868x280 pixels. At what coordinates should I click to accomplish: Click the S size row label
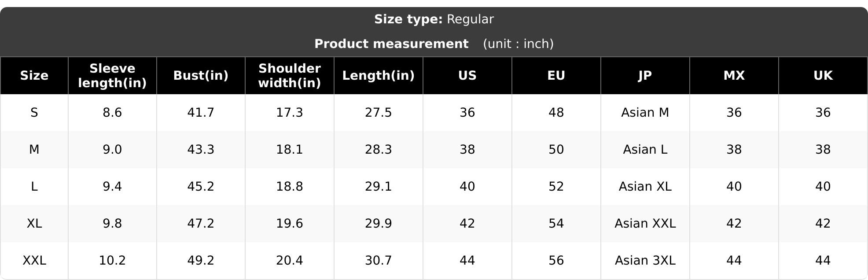click(34, 113)
